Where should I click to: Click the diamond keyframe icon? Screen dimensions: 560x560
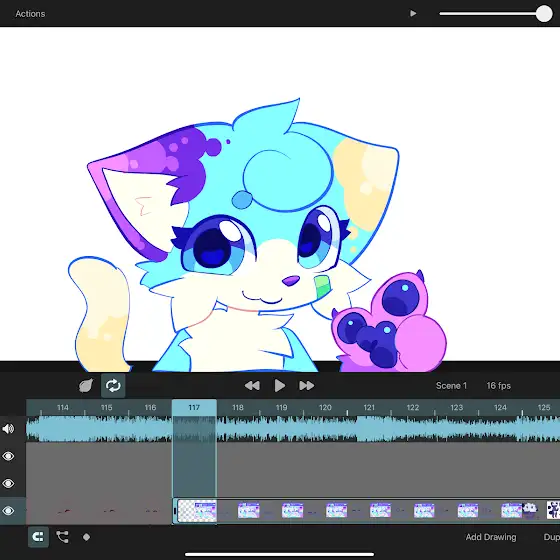[86, 537]
